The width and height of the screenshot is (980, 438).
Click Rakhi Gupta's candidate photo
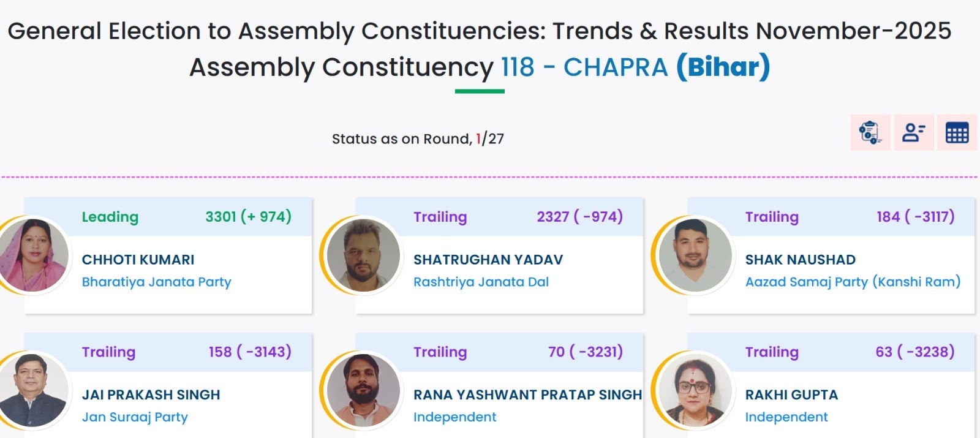[x=695, y=390]
